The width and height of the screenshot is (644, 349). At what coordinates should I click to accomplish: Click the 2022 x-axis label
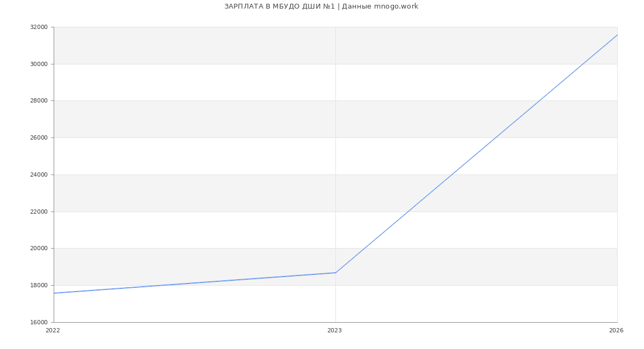click(53, 331)
